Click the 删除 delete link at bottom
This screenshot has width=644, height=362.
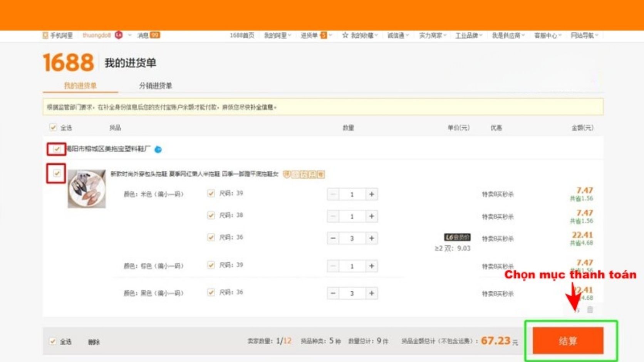tap(94, 342)
